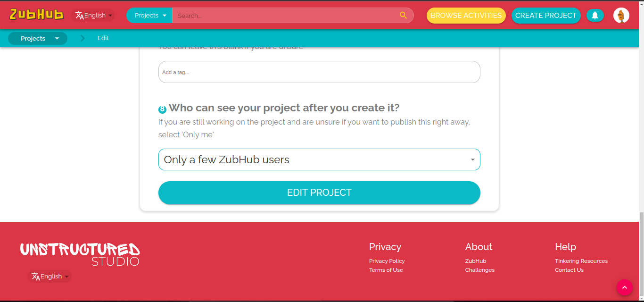Open the Projects dropdown in the navbar
Screen dimensions: 644x302
[149, 15]
